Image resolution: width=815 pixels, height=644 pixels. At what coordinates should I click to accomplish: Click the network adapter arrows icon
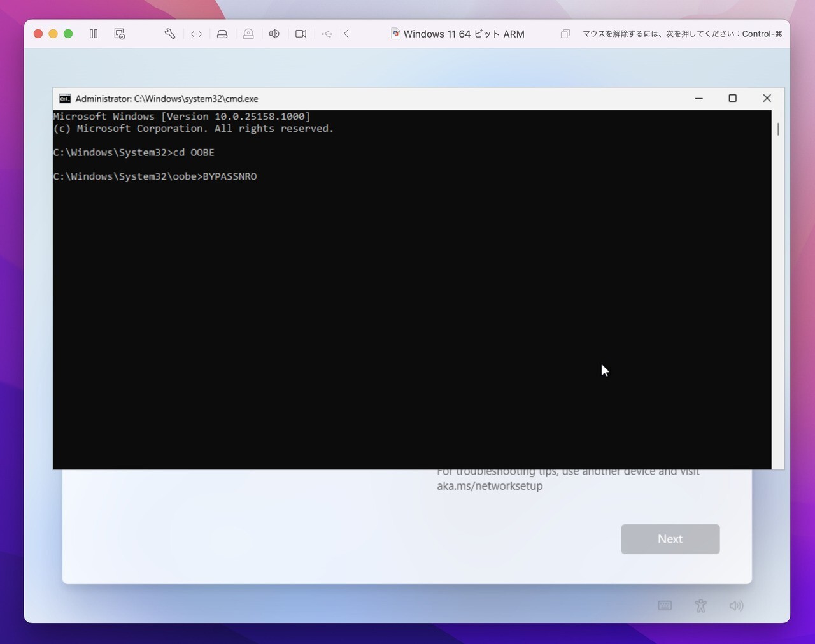(x=196, y=34)
